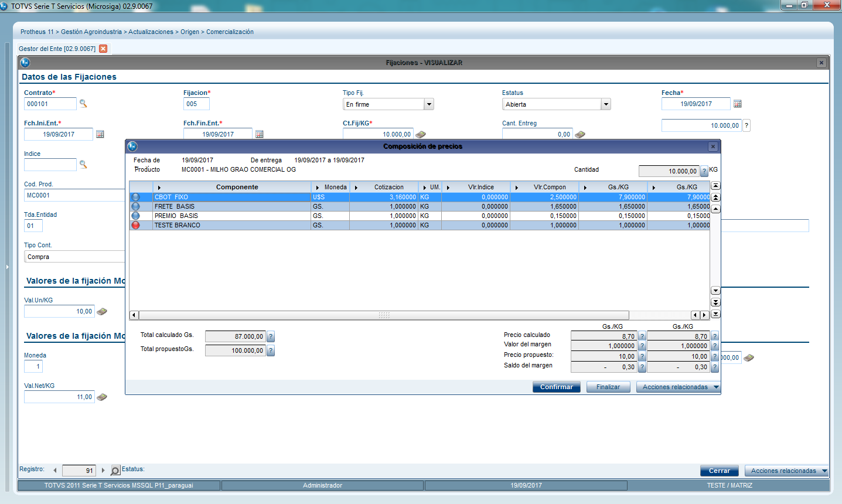Open Vlr.Compon column header menu
842x504 pixels.
517,188
